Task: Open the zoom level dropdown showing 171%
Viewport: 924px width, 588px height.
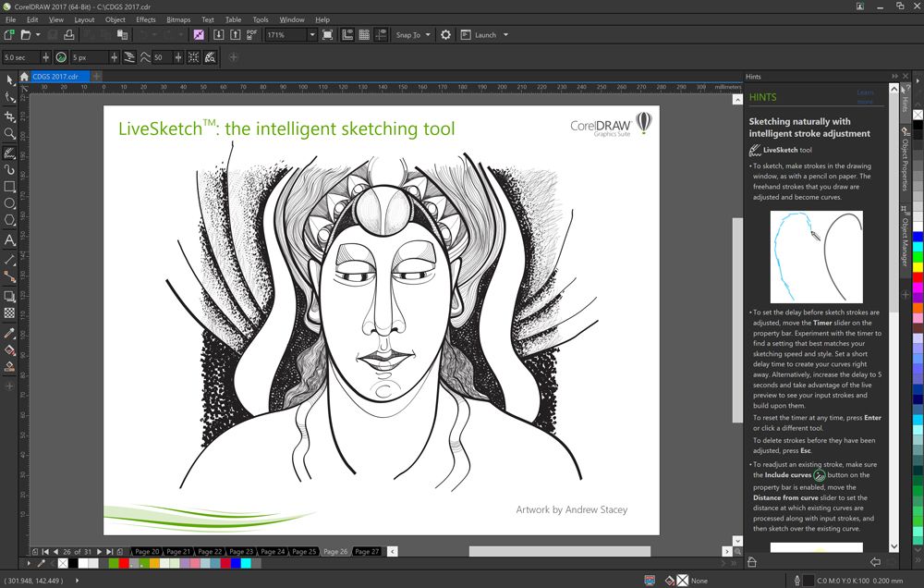Action: [x=312, y=34]
